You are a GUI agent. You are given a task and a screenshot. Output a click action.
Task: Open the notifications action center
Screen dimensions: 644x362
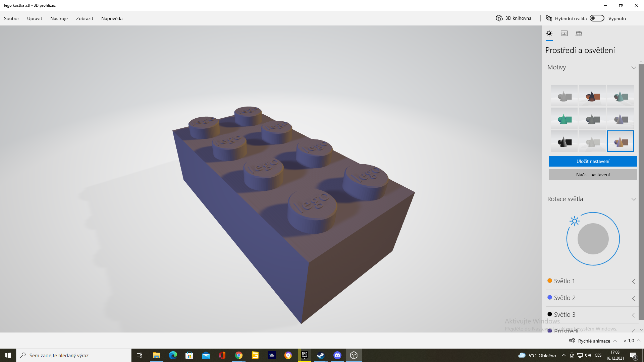pyautogui.click(x=633, y=355)
